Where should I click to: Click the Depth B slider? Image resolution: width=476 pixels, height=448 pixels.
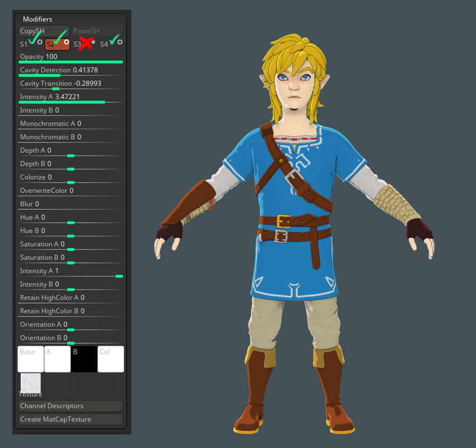(70, 165)
